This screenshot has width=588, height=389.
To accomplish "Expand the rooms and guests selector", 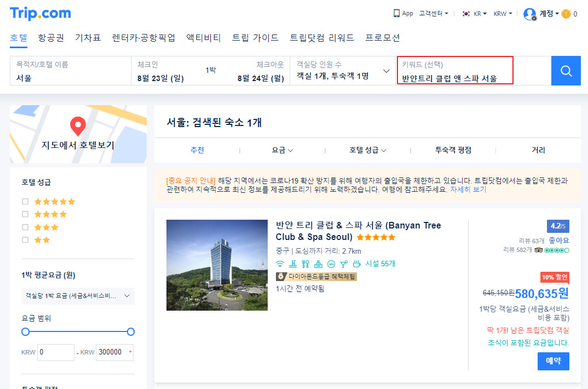I will coord(343,71).
